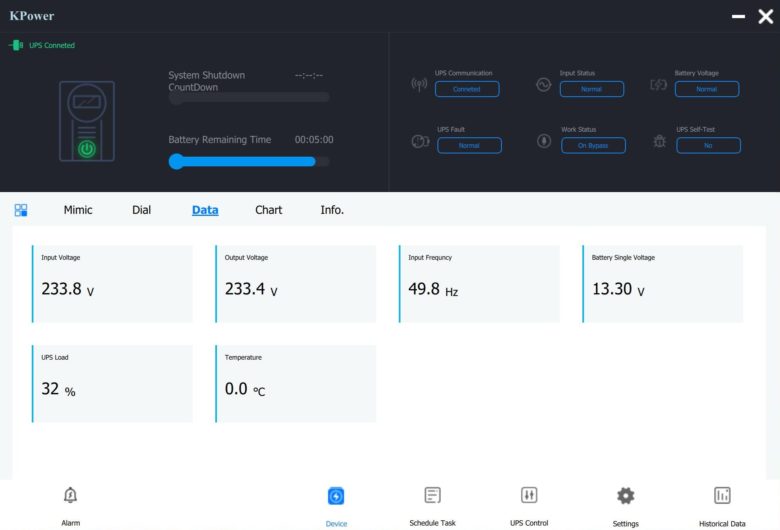Click the UPS Conneted plug icon
The image size is (780, 530).
click(16, 45)
